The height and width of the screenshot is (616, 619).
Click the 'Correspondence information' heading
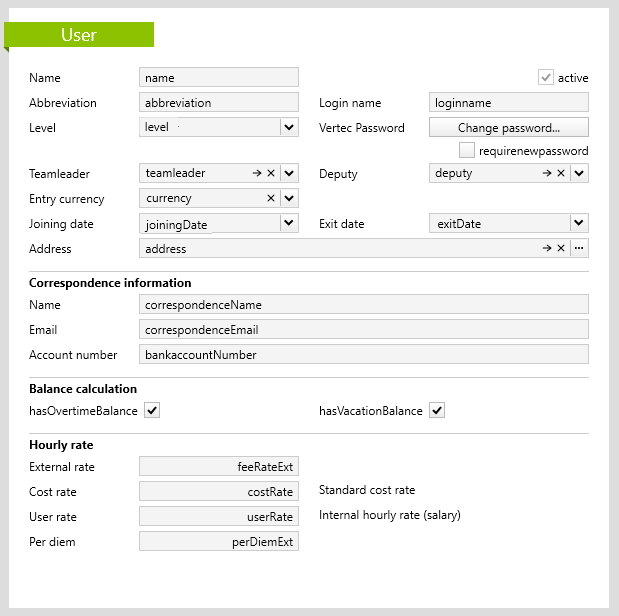(110, 283)
